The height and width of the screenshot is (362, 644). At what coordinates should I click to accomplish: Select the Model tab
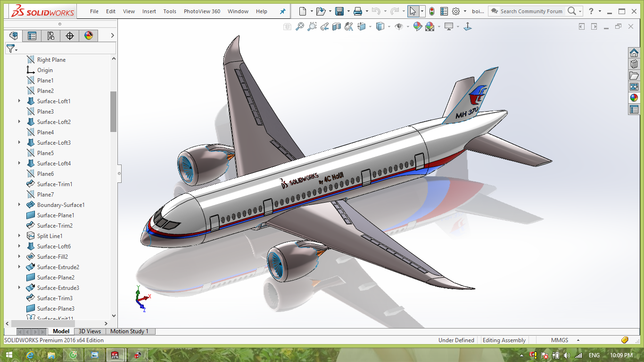pyautogui.click(x=61, y=331)
